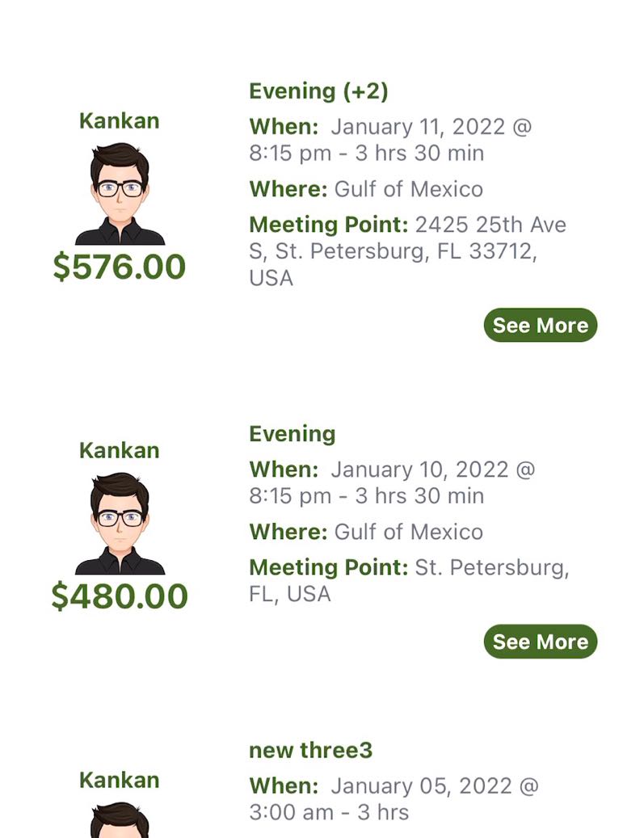Open the "Evening" listing title dated January 10
Screen dimensions: 644x838
pyautogui.click(x=292, y=434)
